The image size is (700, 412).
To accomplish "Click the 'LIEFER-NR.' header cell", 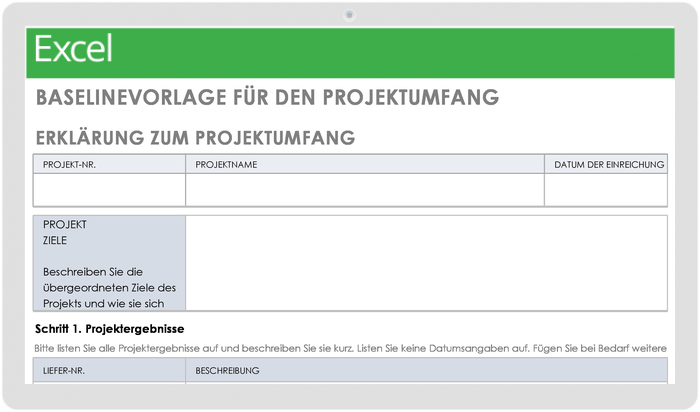I will [109, 370].
